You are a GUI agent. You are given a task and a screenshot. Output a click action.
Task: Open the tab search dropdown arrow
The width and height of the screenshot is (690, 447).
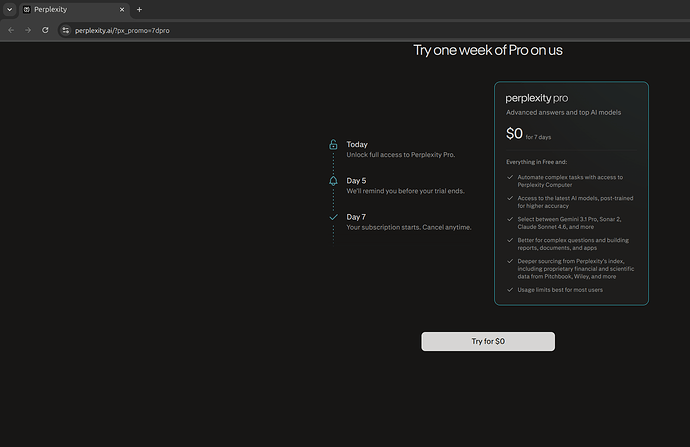coord(9,9)
